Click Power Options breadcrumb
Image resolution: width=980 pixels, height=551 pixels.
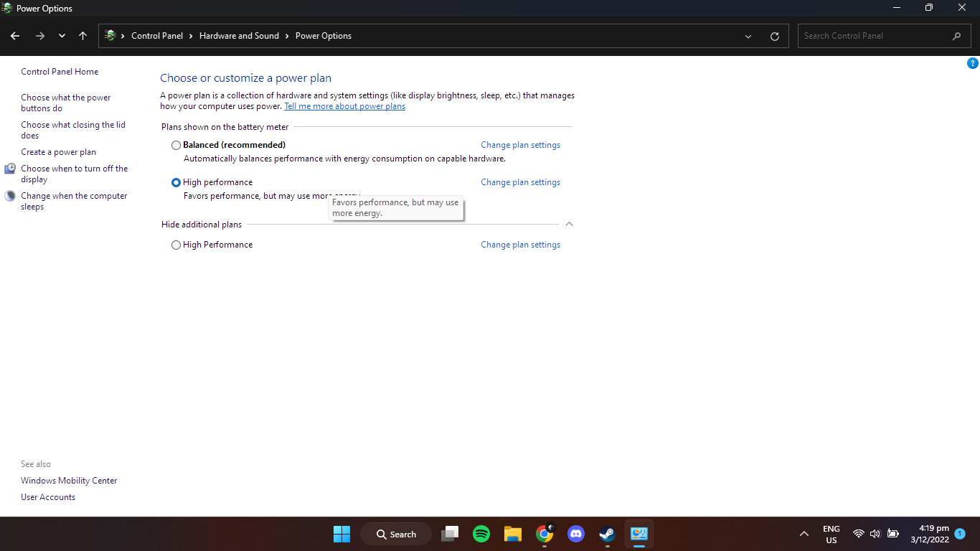pyautogui.click(x=324, y=36)
